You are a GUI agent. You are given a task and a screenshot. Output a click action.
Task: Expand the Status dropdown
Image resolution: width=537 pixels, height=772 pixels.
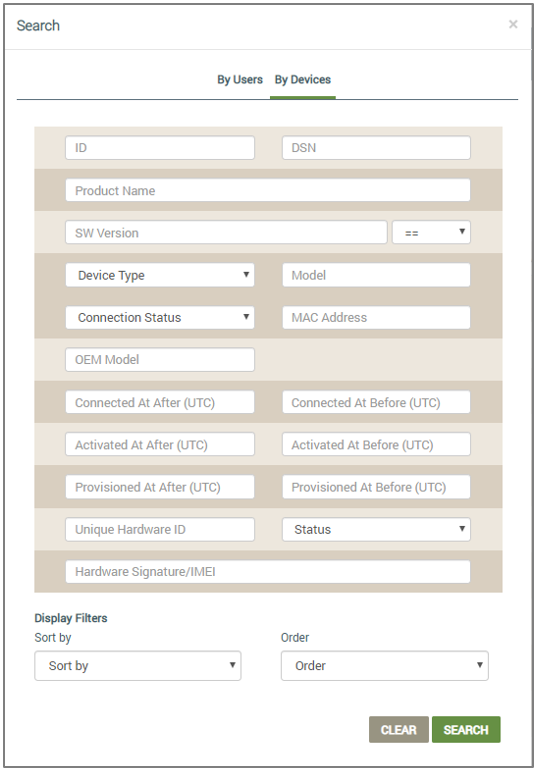376,529
